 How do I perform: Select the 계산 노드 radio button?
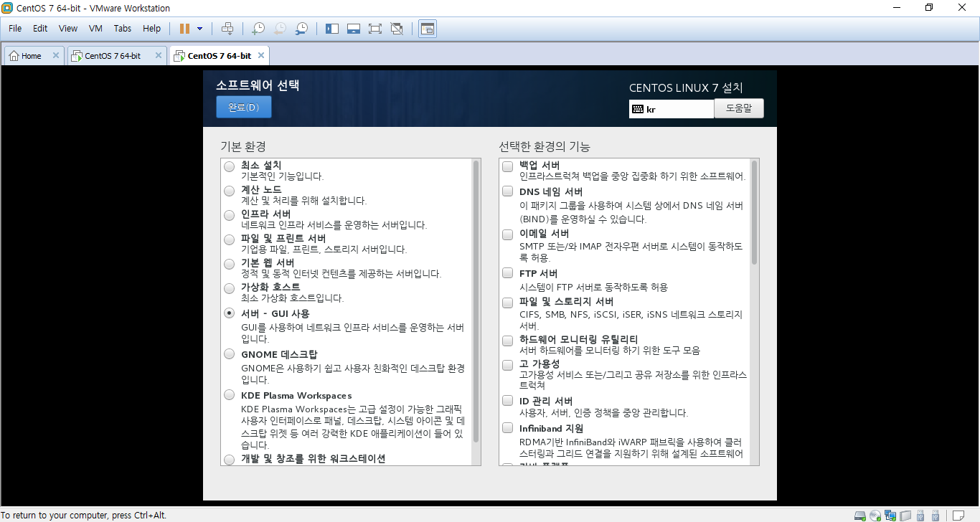click(229, 191)
